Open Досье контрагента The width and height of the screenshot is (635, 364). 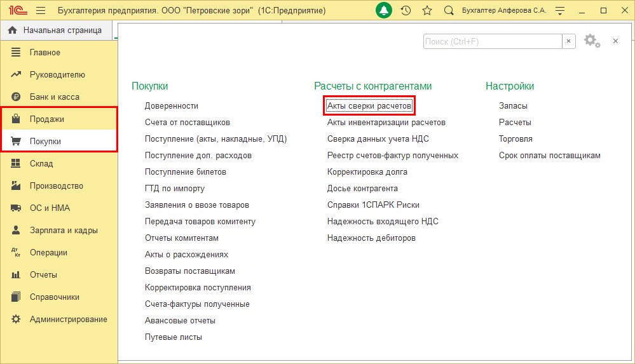tap(362, 188)
